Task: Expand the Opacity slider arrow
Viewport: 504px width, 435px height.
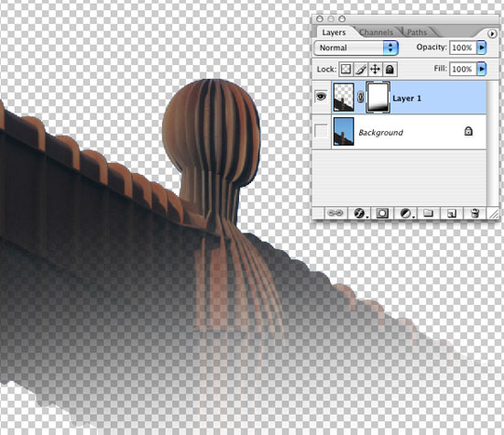Action: click(x=481, y=48)
